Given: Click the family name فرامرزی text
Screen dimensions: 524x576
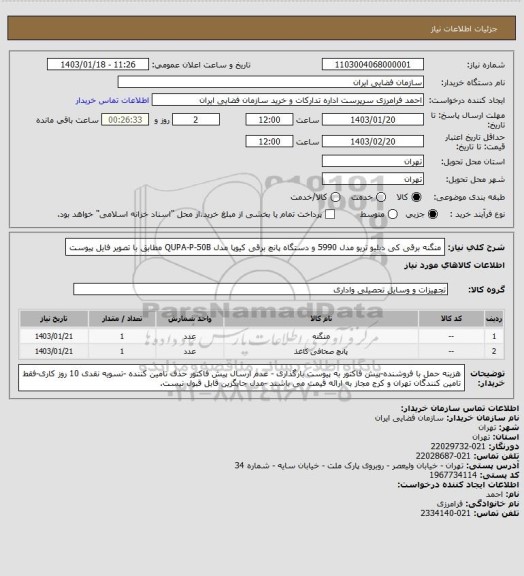Looking at the screenshot, I should click(x=450, y=504).
